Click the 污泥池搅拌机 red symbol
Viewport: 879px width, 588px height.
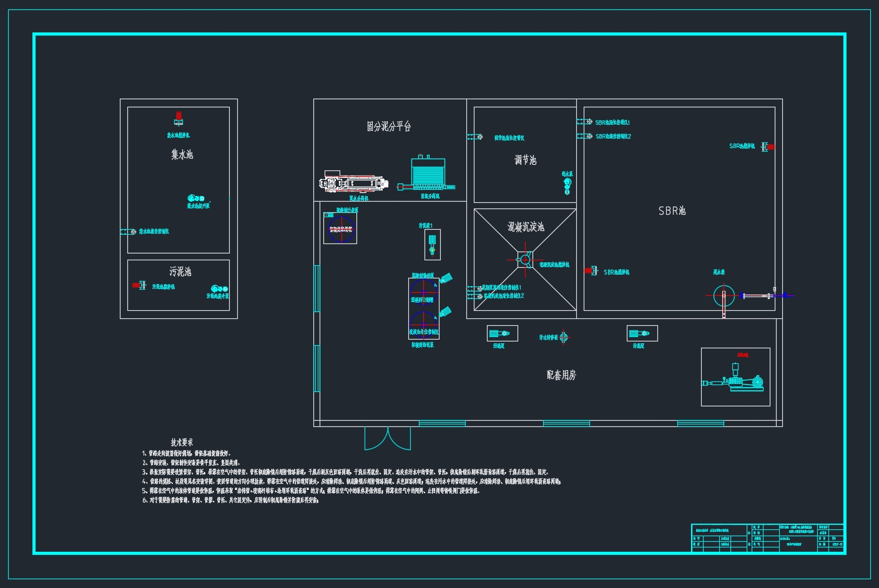click(137, 284)
